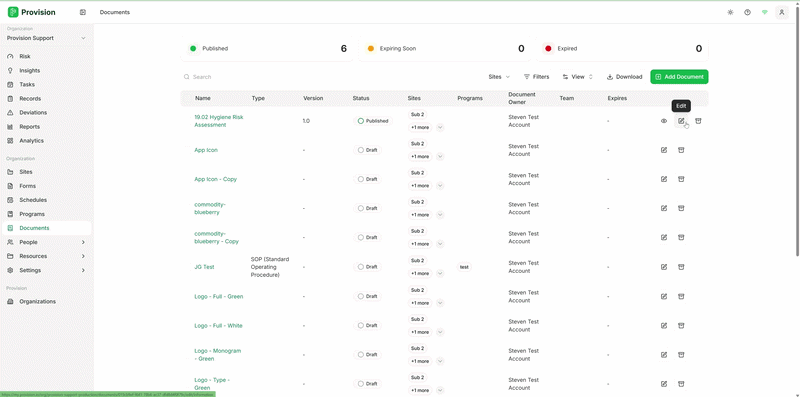Screen dimensions: 800x397
Task: Archive the App Icon document
Action: point(681,150)
